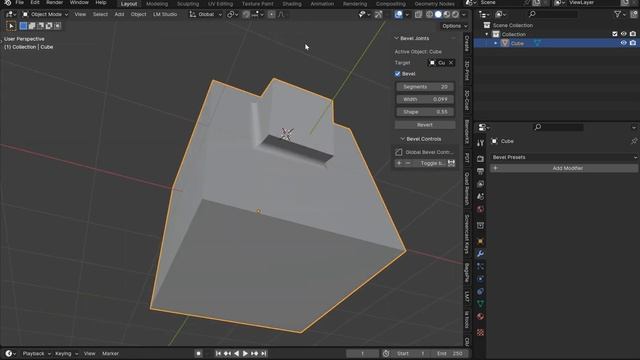
Task: Open the Object Data mesh tab
Action: coord(480,304)
